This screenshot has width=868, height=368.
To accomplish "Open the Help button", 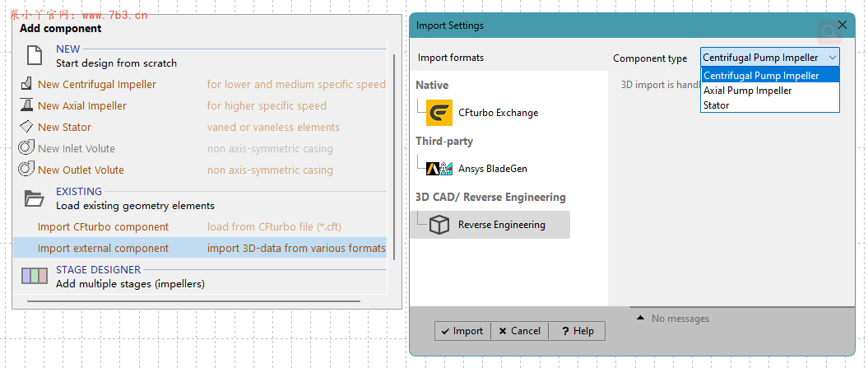I will [x=577, y=331].
